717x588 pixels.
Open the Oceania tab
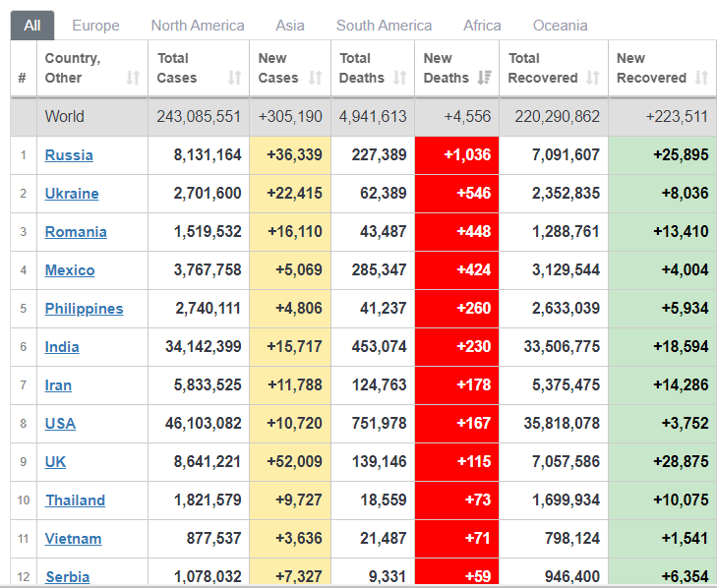pyautogui.click(x=560, y=26)
